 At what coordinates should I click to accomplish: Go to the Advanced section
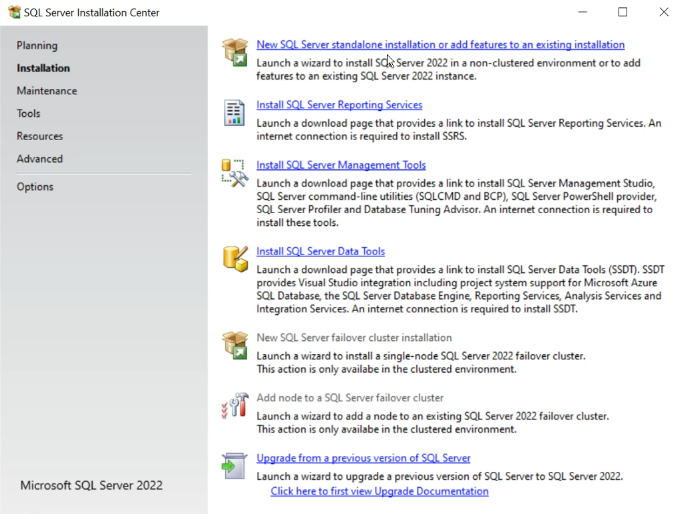click(x=40, y=159)
